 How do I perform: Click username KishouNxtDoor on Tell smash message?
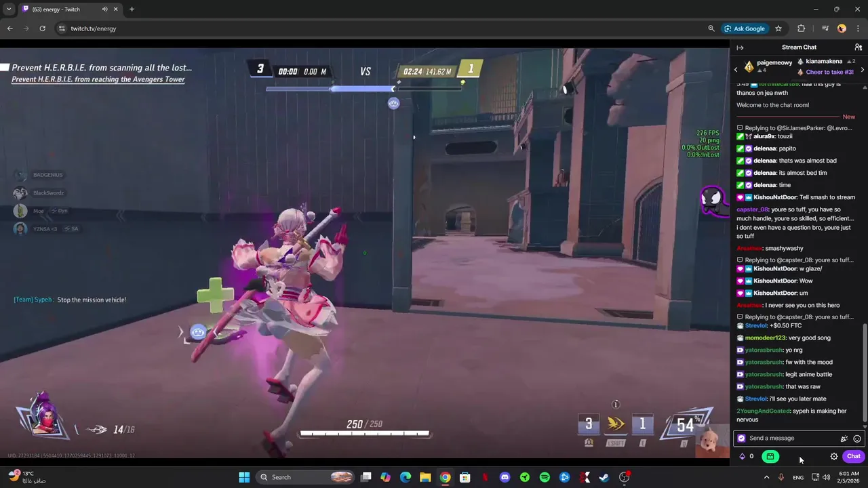(x=775, y=197)
